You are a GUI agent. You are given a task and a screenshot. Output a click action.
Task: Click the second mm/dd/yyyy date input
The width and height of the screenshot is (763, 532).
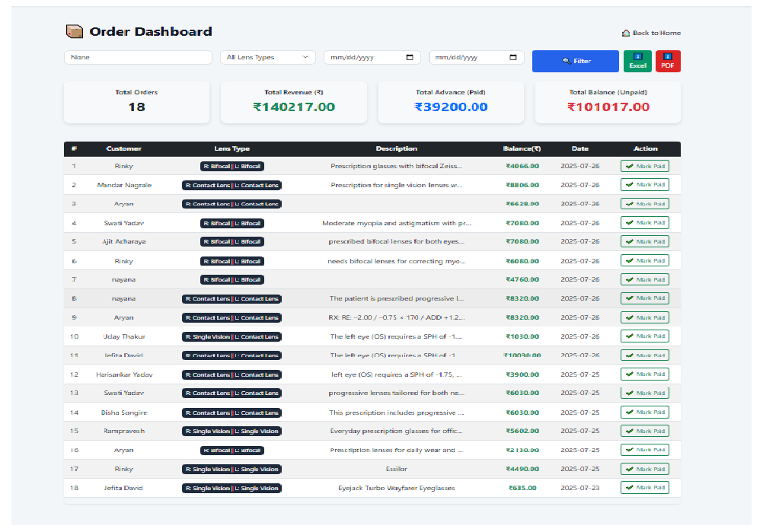click(x=468, y=58)
